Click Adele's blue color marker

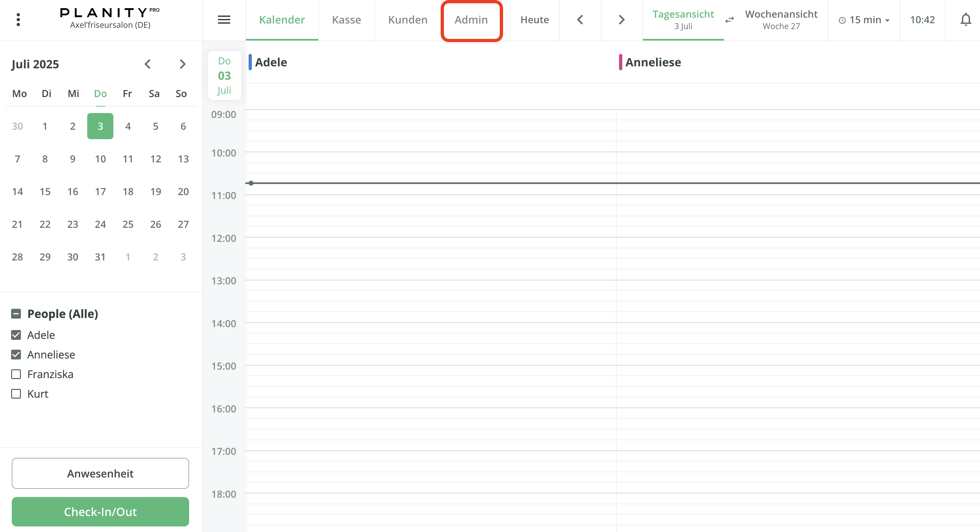250,62
